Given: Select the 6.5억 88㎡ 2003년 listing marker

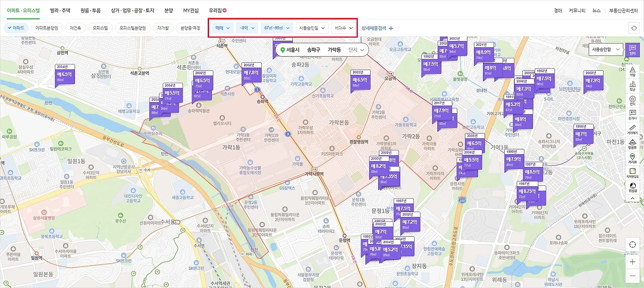Looking at the screenshot, I should (361, 79).
